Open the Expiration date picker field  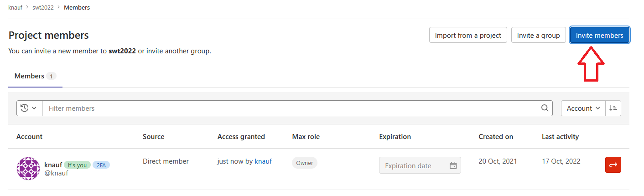pyautogui.click(x=420, y=165)
